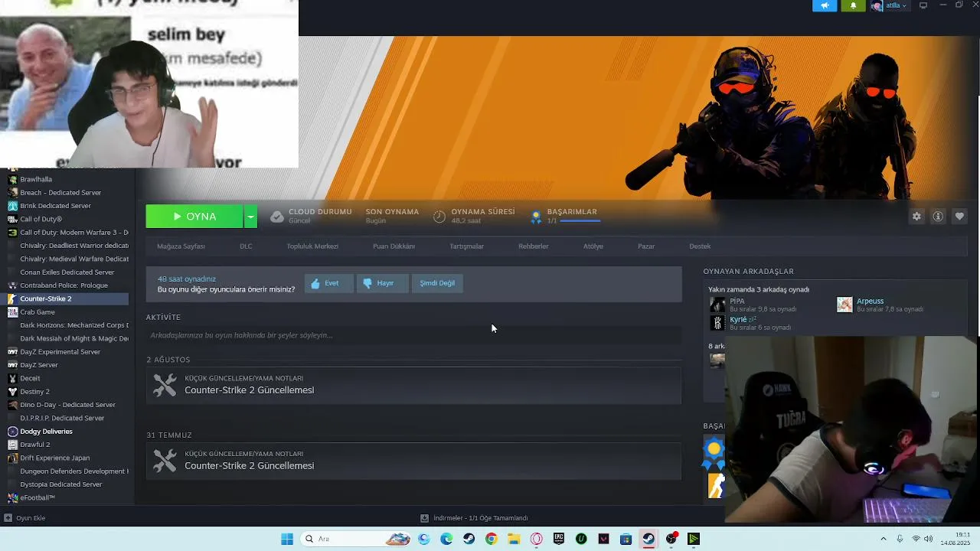This screenshot has height=551, width=980.
Task: Select Brawlhalla in library list
Action: click(x=36, y=179)
